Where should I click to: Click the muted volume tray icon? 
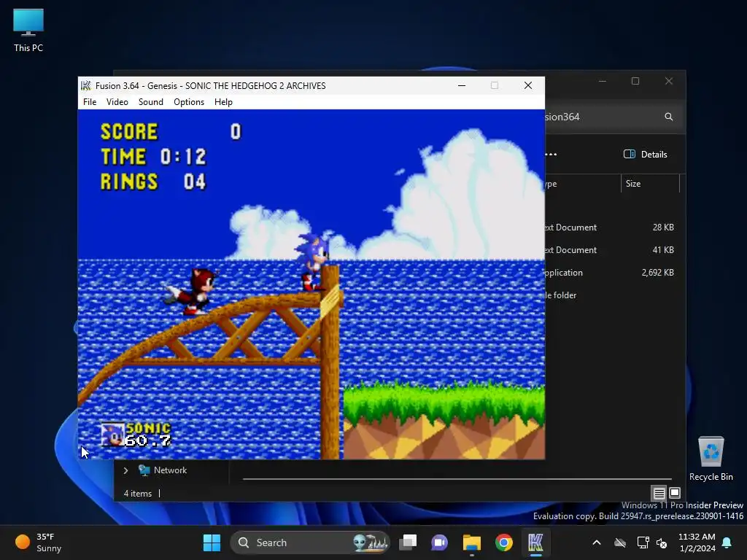[662, 542]
